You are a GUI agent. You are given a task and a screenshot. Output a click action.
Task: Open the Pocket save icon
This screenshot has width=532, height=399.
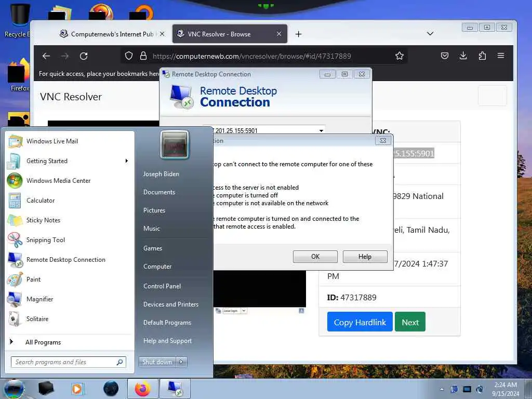click(445, 56)
